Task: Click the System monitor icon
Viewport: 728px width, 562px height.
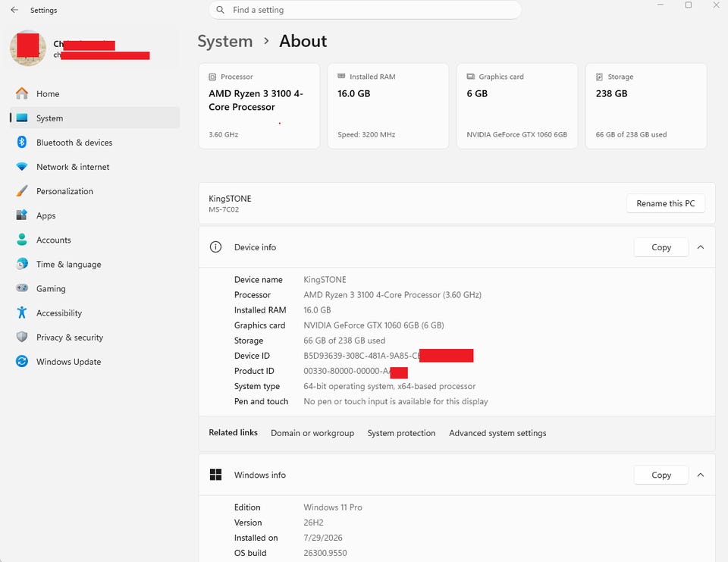Action: 22,118
